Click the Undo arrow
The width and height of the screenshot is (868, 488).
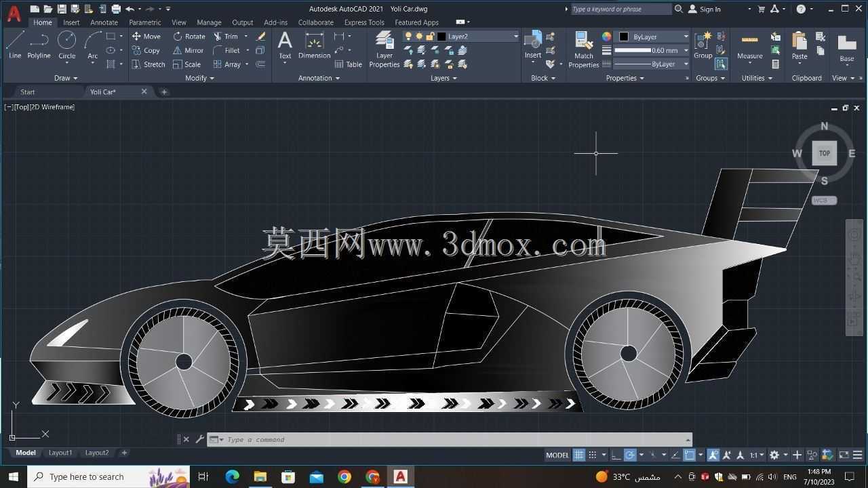coord(130,9)
